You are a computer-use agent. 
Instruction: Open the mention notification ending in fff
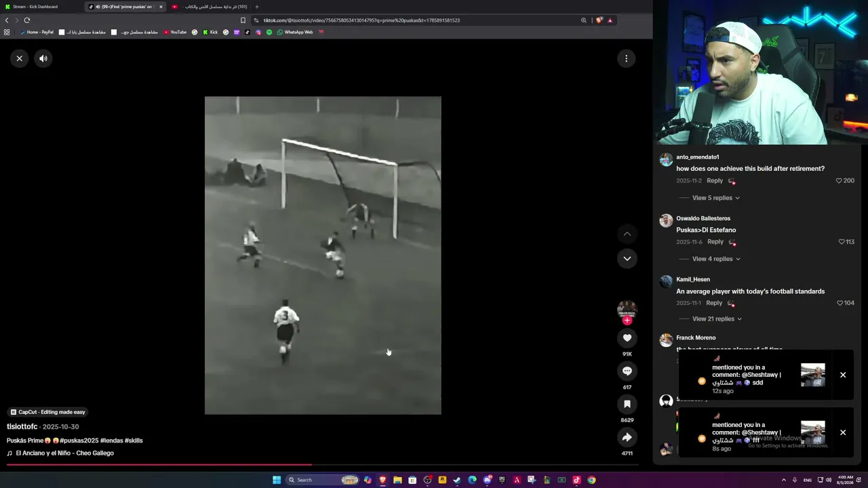coord(766,432)
